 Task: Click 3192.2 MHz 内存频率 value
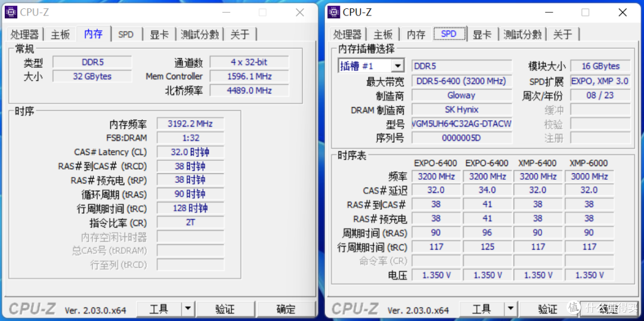click(x=191, y=124)
